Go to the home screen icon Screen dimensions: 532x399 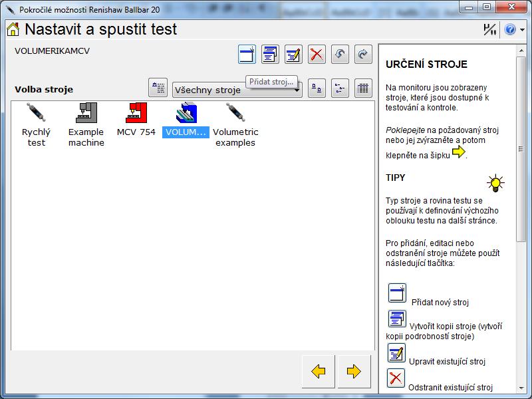click(13, 29)
